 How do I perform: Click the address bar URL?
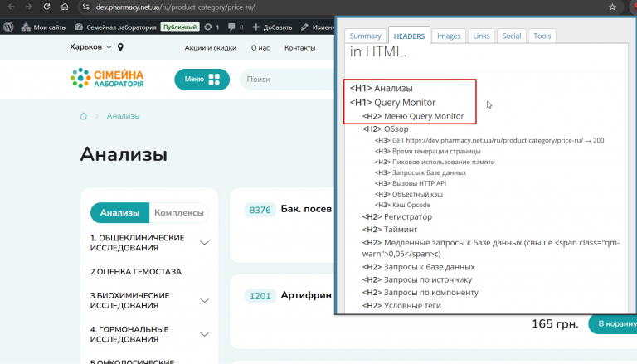point(175,7)
